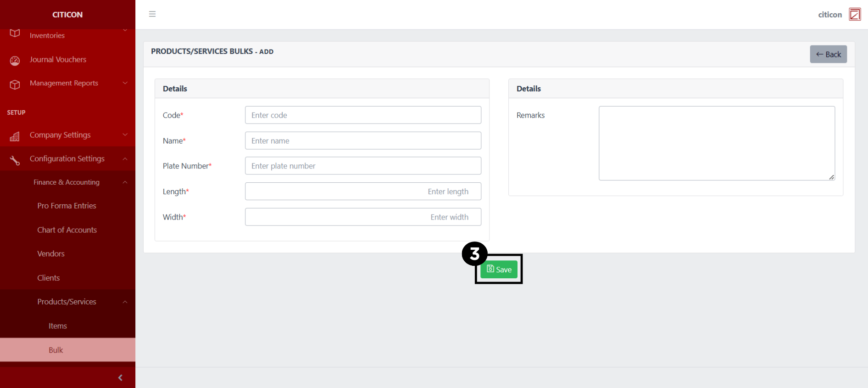Click the Management Reports box icon
The height and width of the screenshot is (388, 868).
pos(15,84)
